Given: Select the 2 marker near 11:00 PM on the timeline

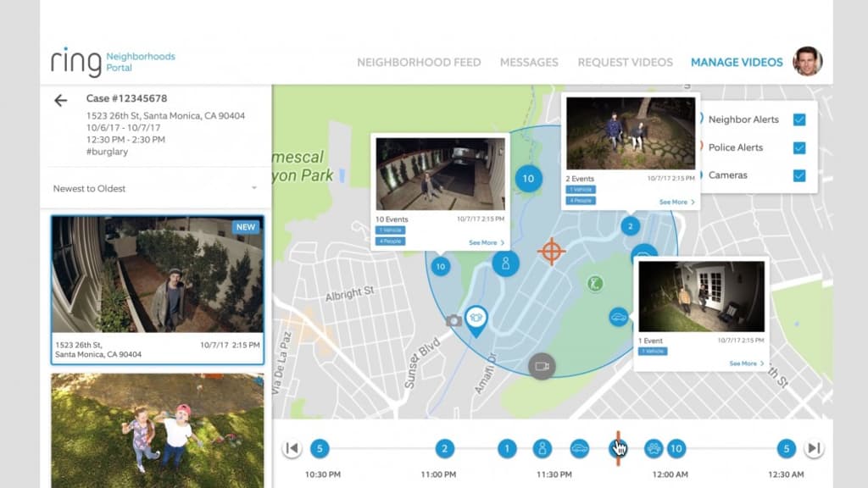Looking at the screenshot, I should click(x=444, y=448).
